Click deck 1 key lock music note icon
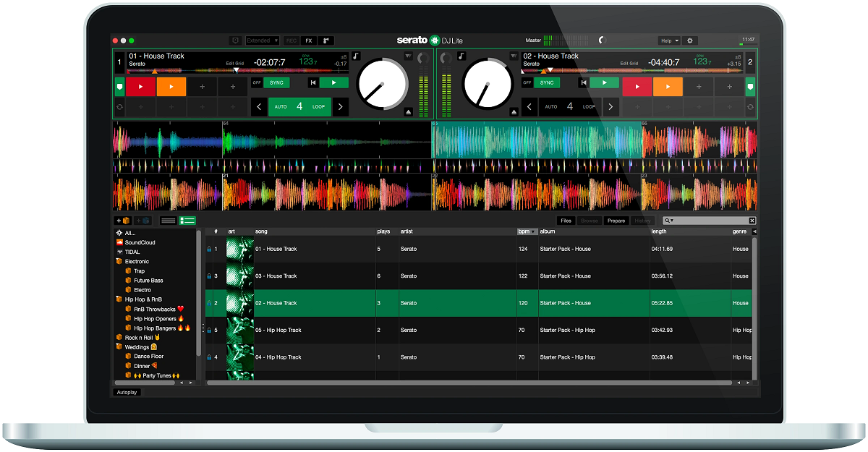868x452 pixels. (x=355, y=56)
